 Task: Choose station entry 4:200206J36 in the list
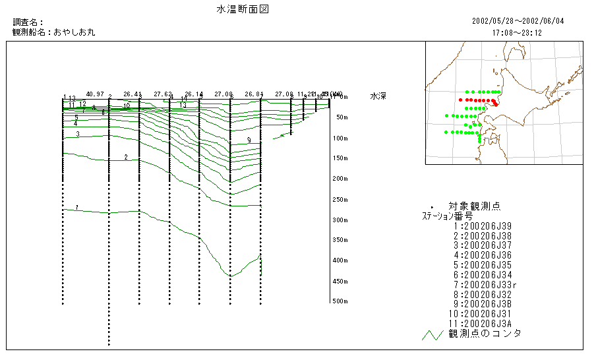482,255
